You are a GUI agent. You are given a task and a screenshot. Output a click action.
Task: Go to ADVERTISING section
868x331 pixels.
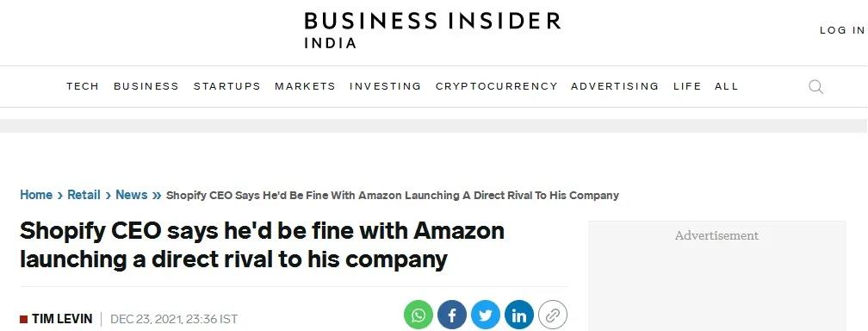pos(615,86)
